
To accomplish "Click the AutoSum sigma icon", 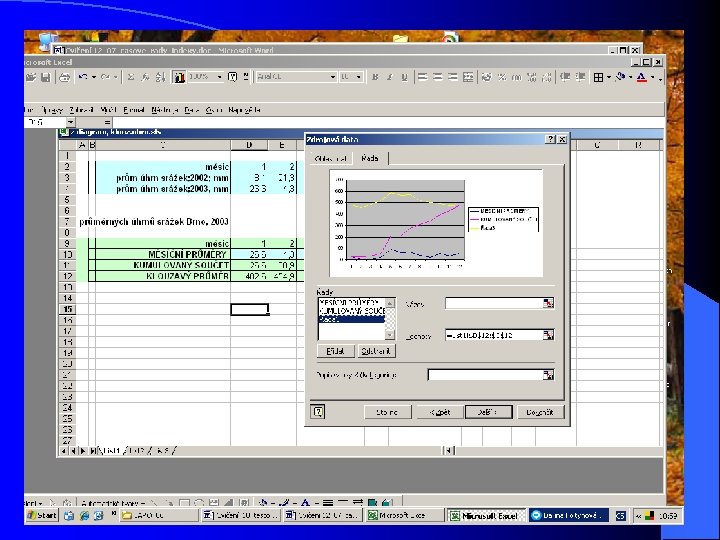I will pyautogui.click(x=131, y=77).
